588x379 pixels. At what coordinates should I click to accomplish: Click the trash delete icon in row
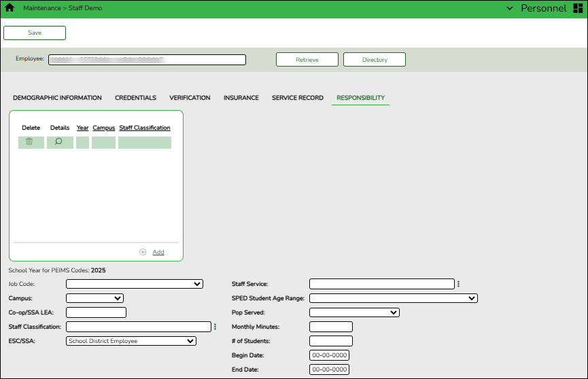pyautogui.click(x=29, y=142)
